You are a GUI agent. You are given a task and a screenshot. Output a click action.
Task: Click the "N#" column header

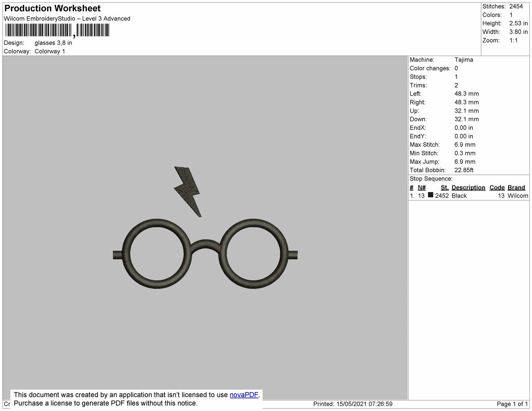[422, 188]
